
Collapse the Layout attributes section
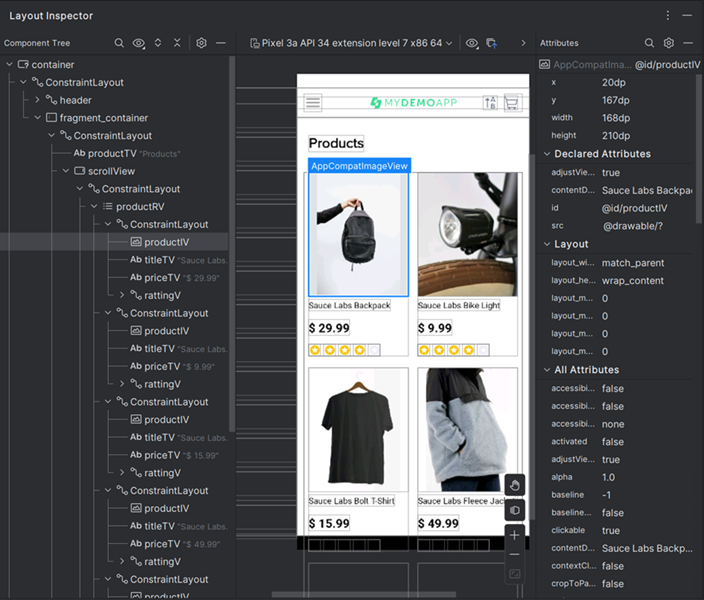(547, 244)
